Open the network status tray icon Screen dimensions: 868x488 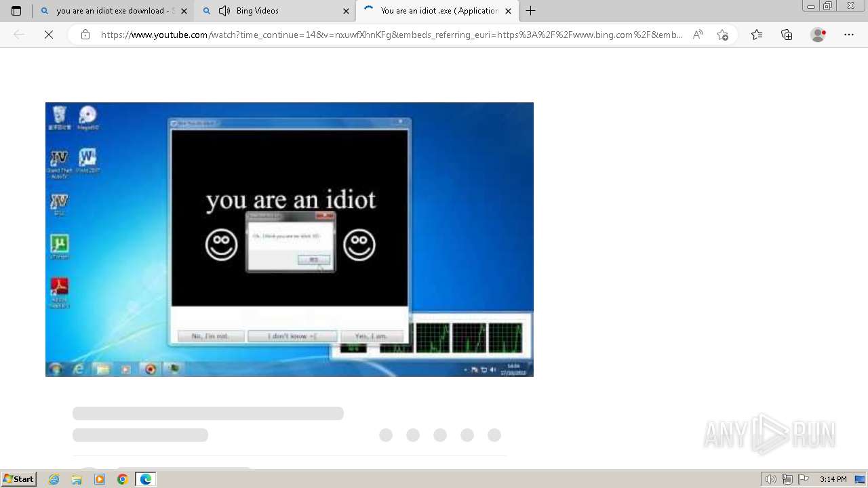[x=787, y=479]
